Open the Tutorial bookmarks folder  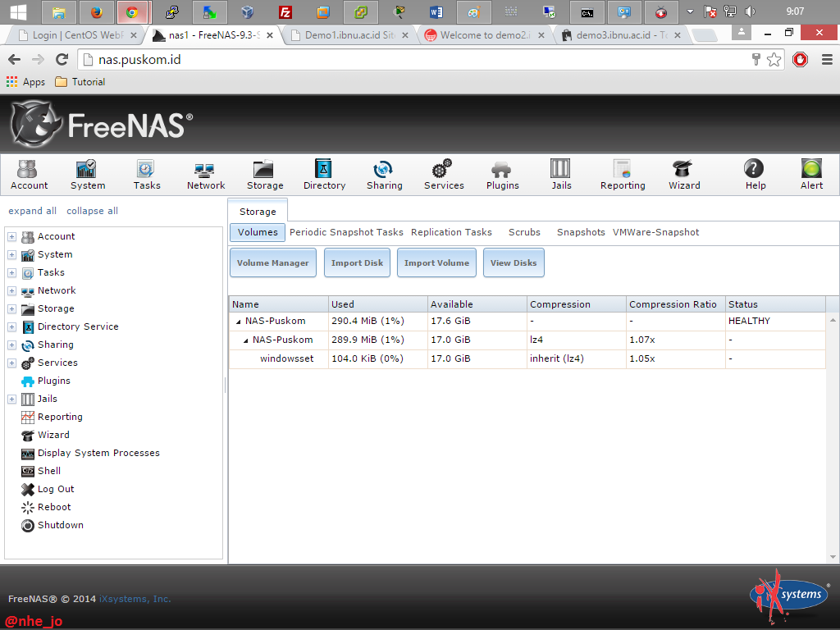coord(80,82)
